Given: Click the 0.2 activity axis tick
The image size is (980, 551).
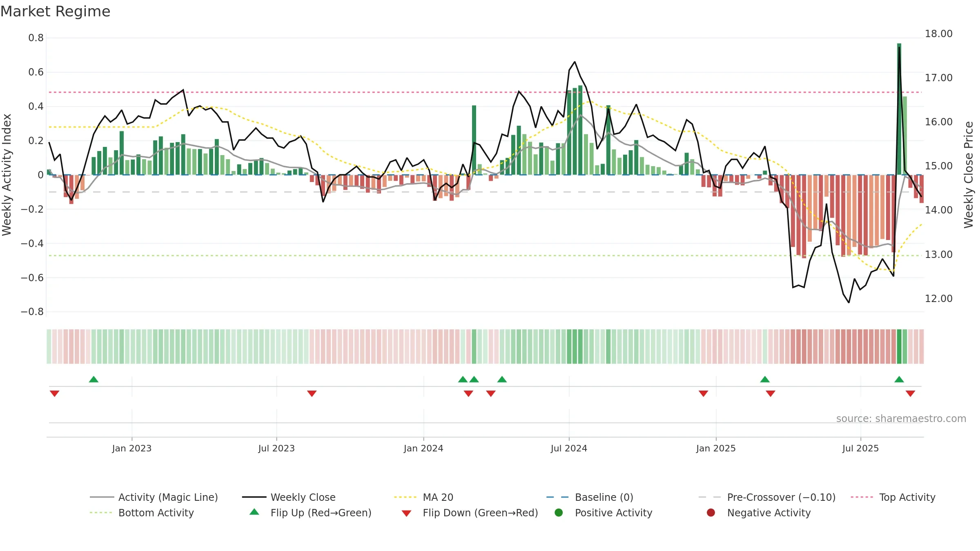Looking at the screenshot, I should click(x=36, y=141).
